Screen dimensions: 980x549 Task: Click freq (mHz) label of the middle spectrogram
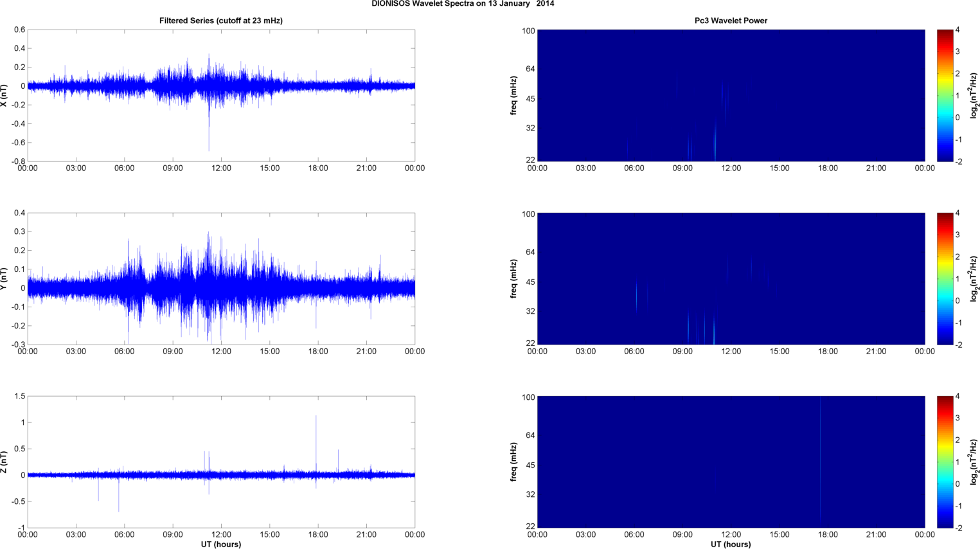[514, 278]
